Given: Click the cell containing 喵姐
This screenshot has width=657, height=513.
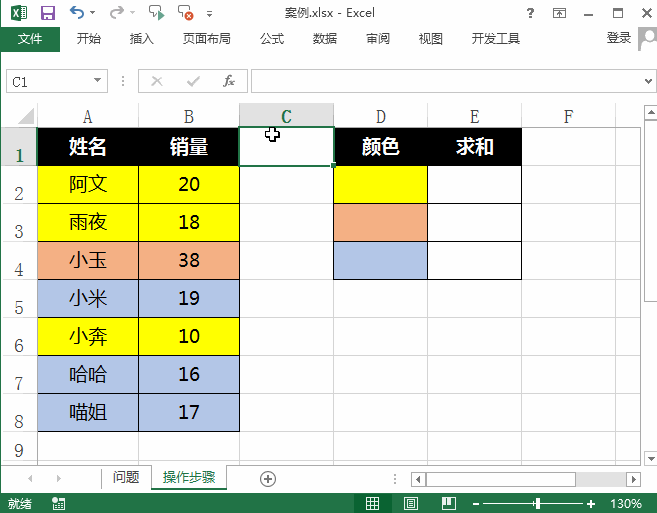Looking at the screenshot, I should pyautogui.click(x=88, y=412).
